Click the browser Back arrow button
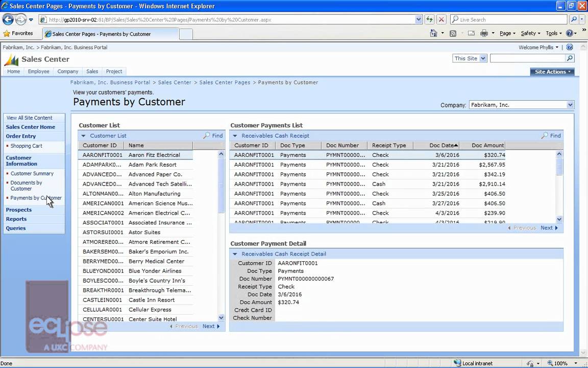 pos(8,19)
